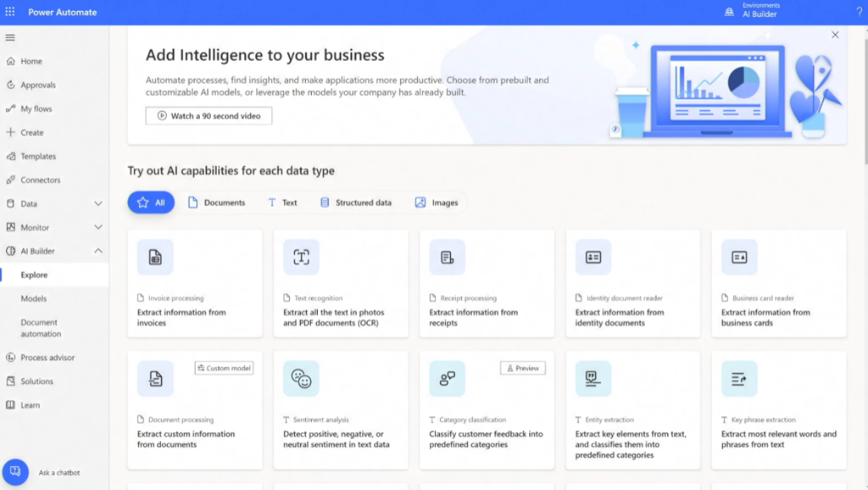The height and width of the screenshot is (490, 868).
Task: Dismiss the Add Intelligence banner
Action: pyautogui.click(x=835, y=35)
